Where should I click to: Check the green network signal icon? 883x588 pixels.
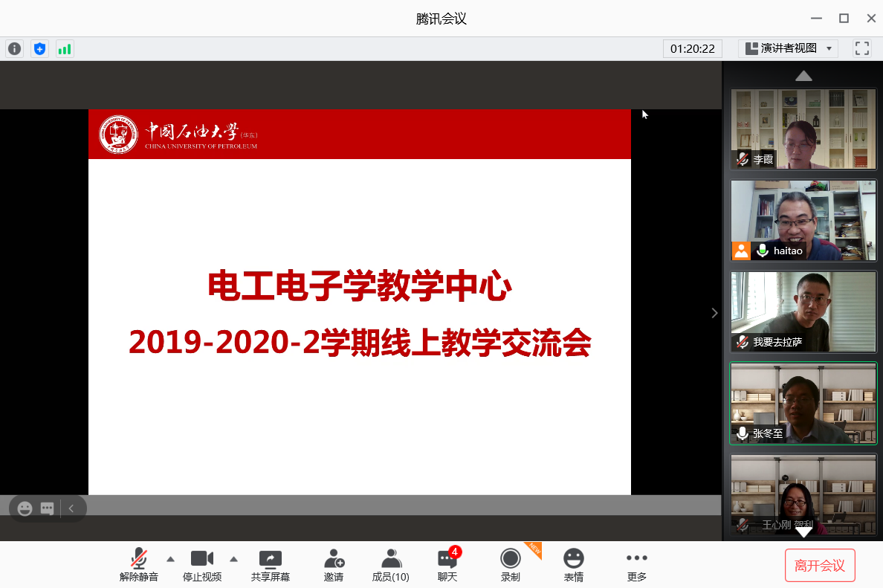click(65, 49)
